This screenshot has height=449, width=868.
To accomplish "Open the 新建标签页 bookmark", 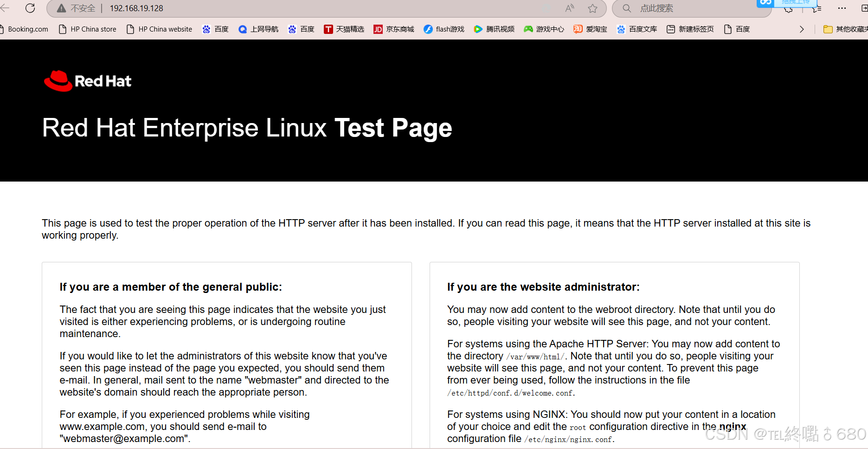I will 690,29.
